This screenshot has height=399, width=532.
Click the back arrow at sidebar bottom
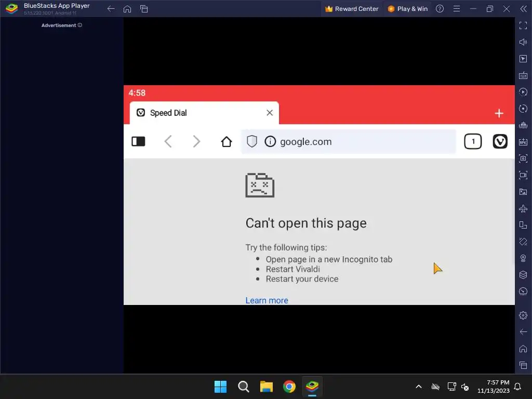click(x=523, y=332)
